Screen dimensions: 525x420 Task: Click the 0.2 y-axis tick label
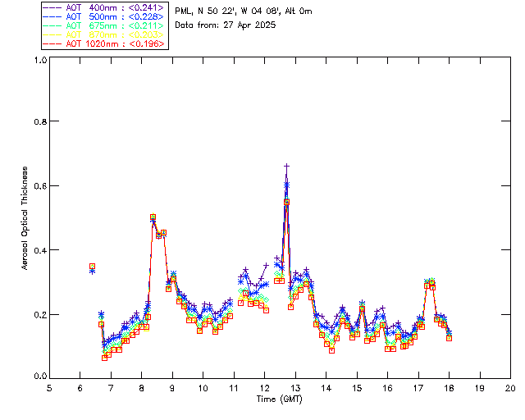pyautogui.click(x=40, y=314)
